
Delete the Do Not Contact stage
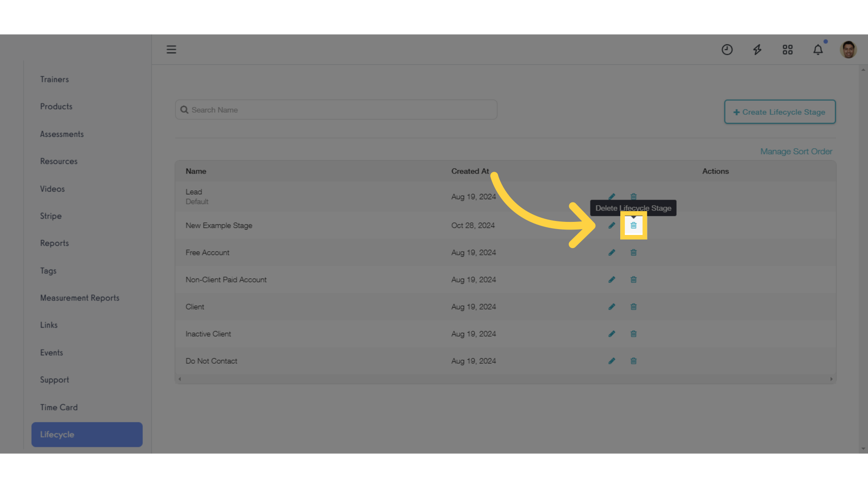coord(633,361)
